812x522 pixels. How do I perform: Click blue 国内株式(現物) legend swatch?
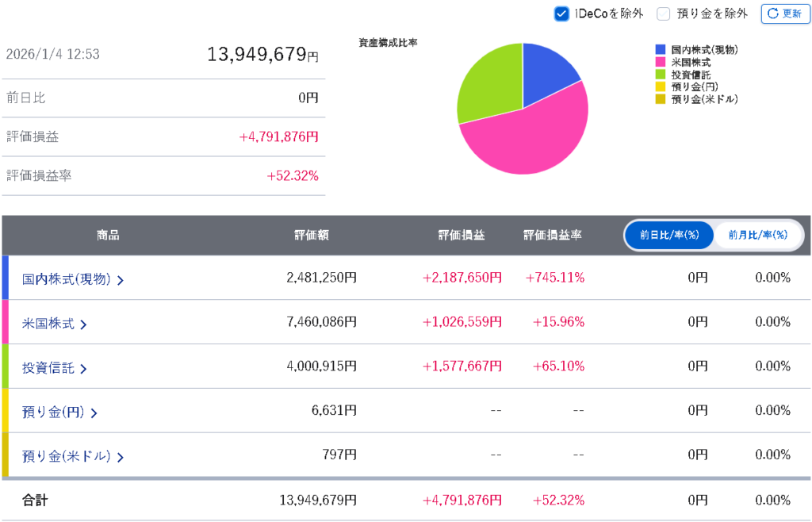coord(661,49)
